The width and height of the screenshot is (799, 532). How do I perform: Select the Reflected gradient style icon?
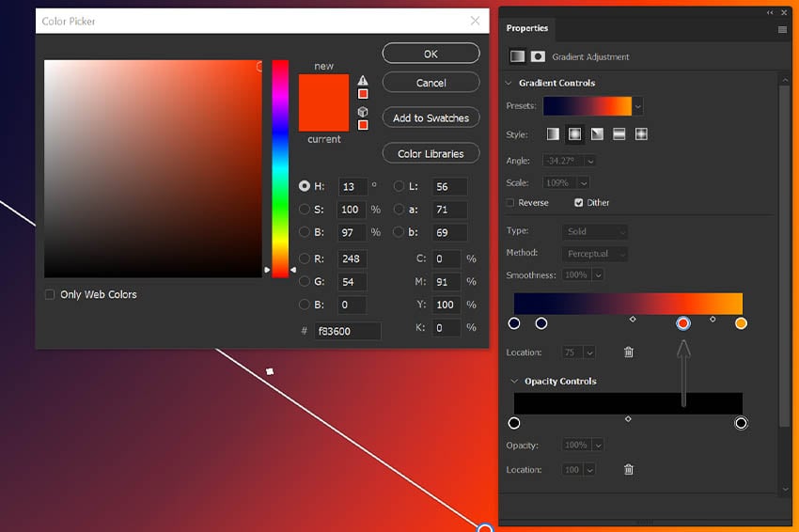click(619, 134)
